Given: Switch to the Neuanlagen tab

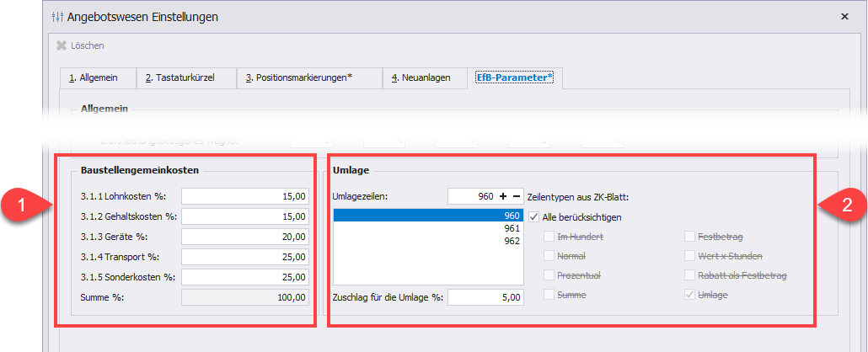Looking at the screenshot, I should point(422,78).
